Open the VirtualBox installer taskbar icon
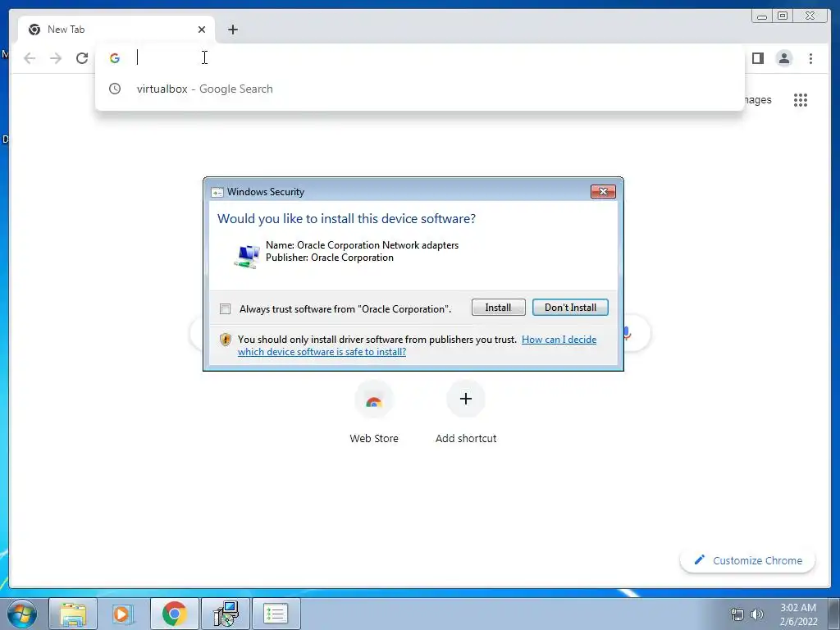 point(226,614)
